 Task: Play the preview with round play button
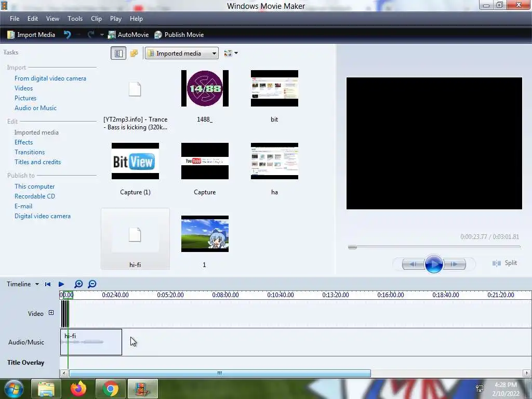click(x=434, y=264)
